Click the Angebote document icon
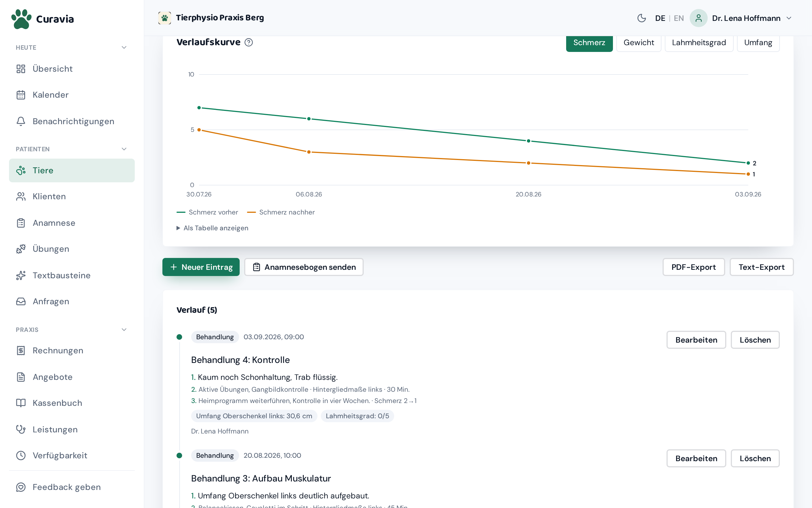Screen dimensions: 812x508 click(x=21, y=377)
